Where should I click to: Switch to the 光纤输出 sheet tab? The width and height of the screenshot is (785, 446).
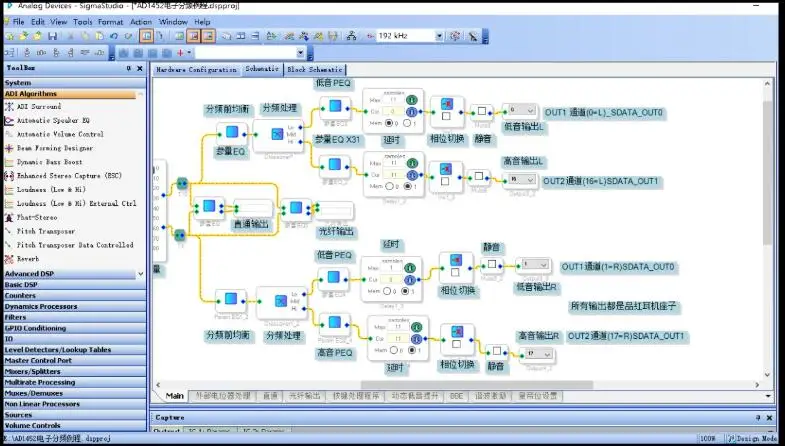click(x=304, y=396)
